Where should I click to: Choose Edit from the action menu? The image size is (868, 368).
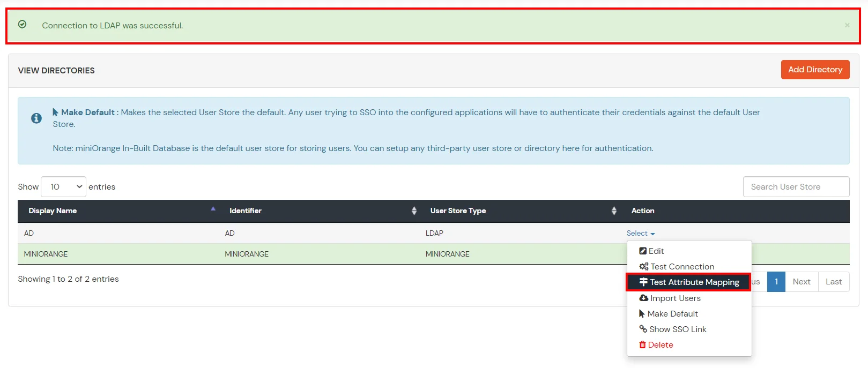689,251
